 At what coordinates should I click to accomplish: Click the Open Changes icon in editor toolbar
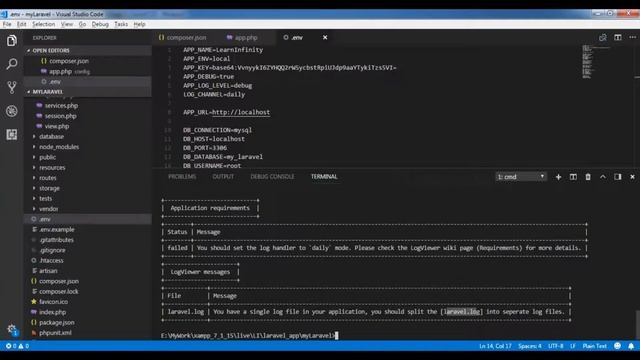602,38
